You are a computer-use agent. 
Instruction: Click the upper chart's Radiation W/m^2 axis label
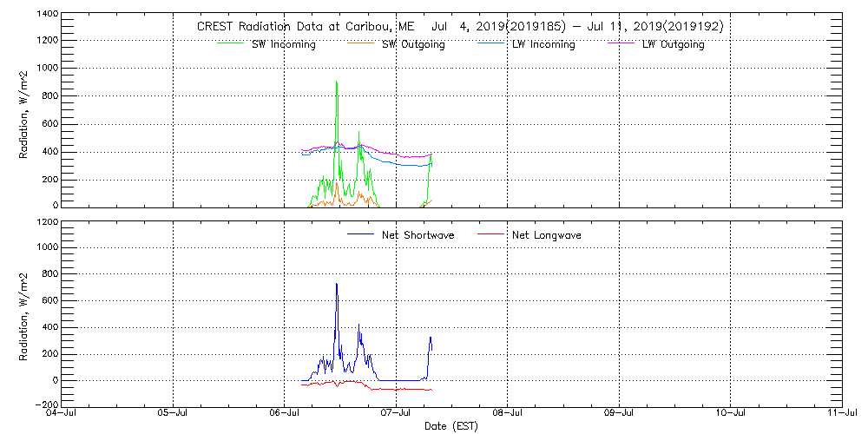tap(25, 111)
